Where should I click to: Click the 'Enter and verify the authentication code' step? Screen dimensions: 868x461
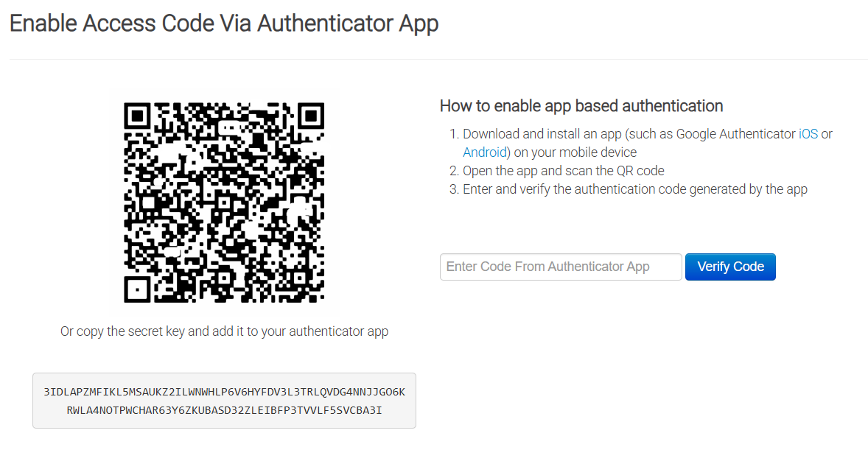635,189
